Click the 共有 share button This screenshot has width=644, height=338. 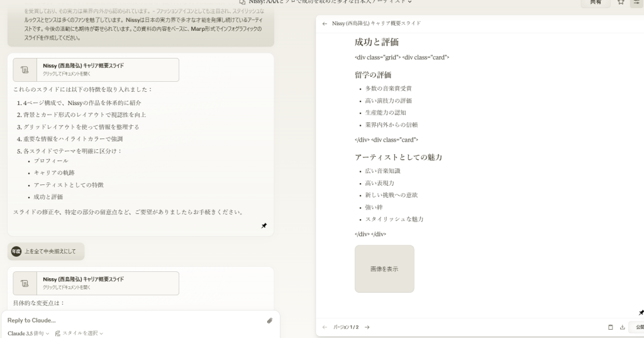595,3
